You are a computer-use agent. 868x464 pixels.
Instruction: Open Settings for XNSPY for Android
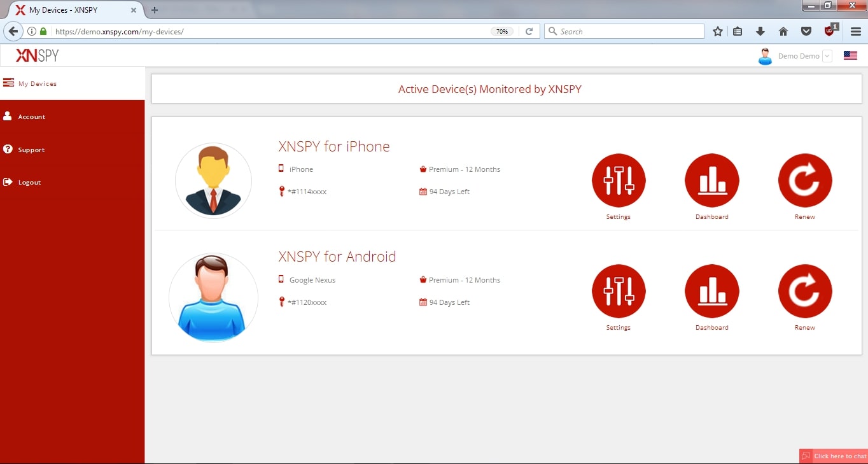619,291
